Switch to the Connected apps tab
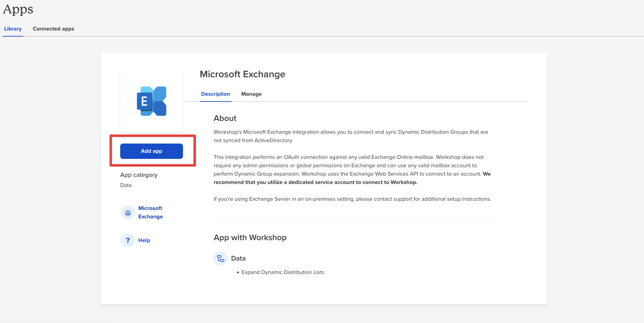The image size is (644, 323). coord(53,29)
